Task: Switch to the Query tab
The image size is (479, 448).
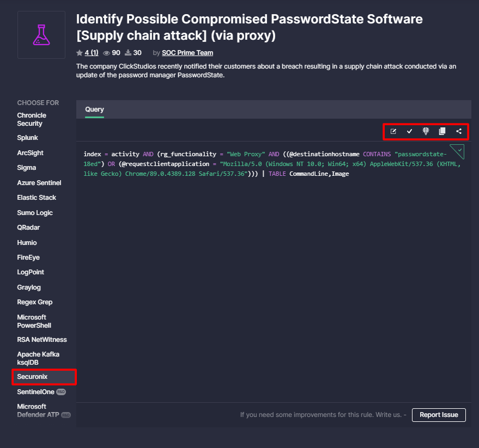Action: (x=94, y=109)
